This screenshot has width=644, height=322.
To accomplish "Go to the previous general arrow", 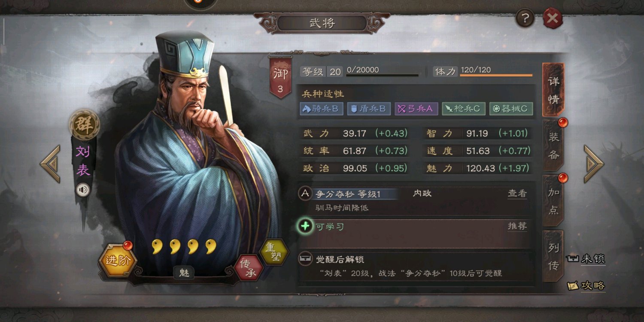I will tap(50, 164).
